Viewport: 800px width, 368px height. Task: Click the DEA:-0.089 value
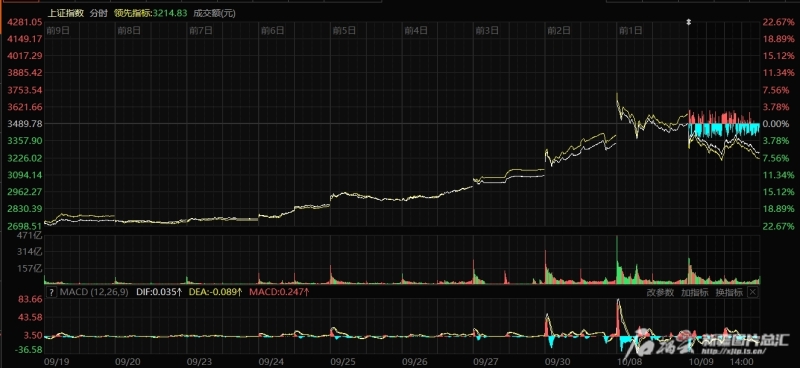(x=216, y=292)
